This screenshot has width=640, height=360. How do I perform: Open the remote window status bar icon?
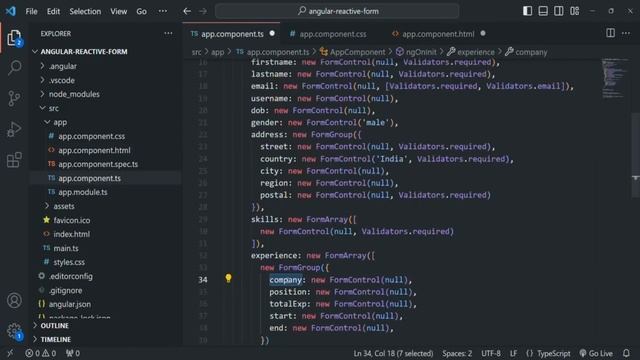[x=10, y=353]
